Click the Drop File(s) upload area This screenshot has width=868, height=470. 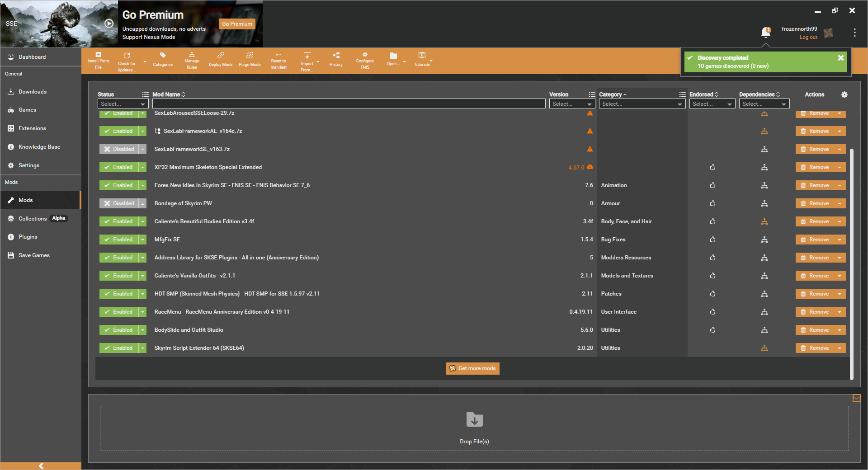474,428
